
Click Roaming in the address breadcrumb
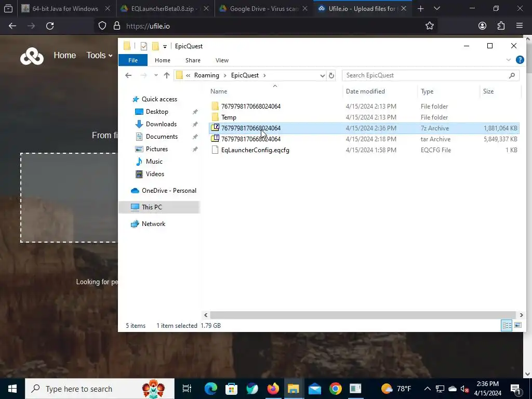[x=206, y=75]
